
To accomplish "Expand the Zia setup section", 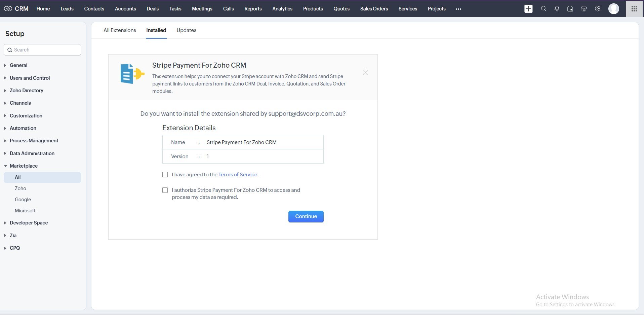I will (13, 236).
